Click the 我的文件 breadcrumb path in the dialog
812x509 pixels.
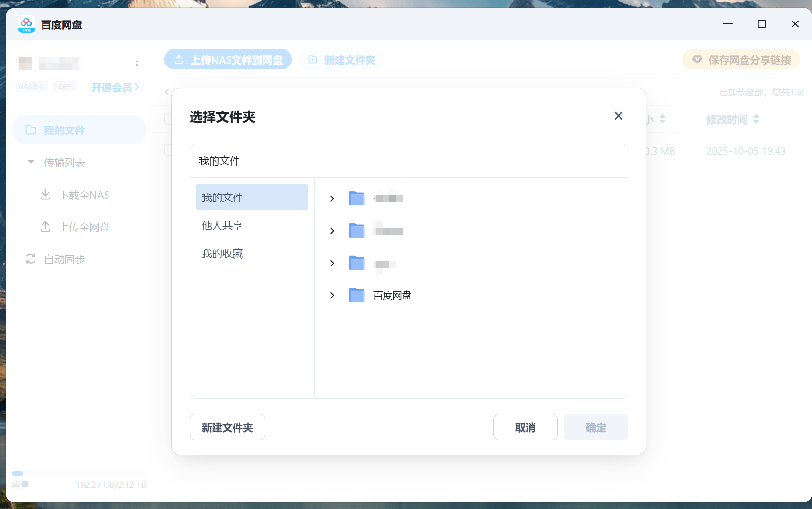[219, 161]
